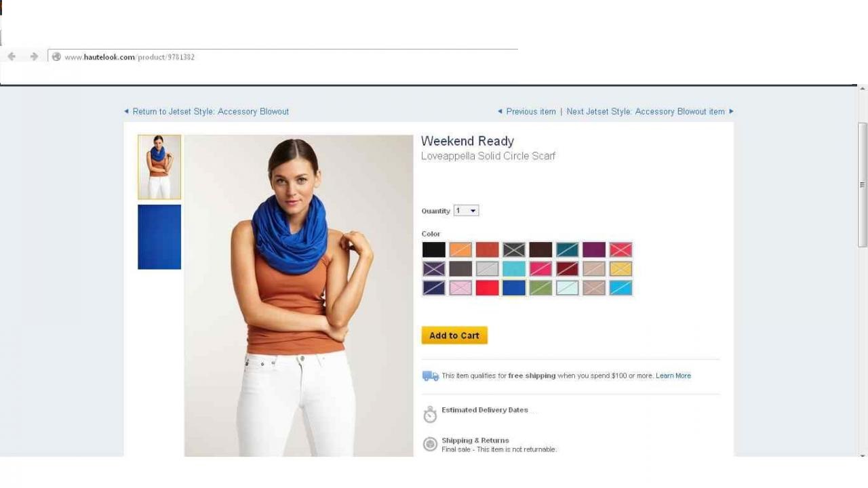Expand the Shipping & Returns section
Screen dimensions: 868x488
click(475, 441)
